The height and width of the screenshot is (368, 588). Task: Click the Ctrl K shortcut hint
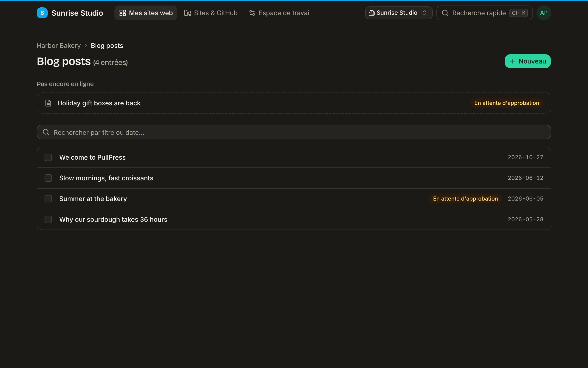[518, 13]
